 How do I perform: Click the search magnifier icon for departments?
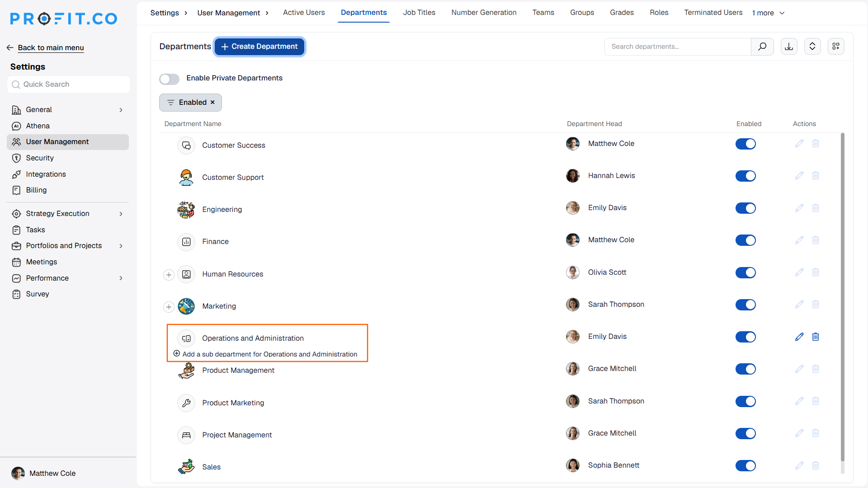coord(762,47)
